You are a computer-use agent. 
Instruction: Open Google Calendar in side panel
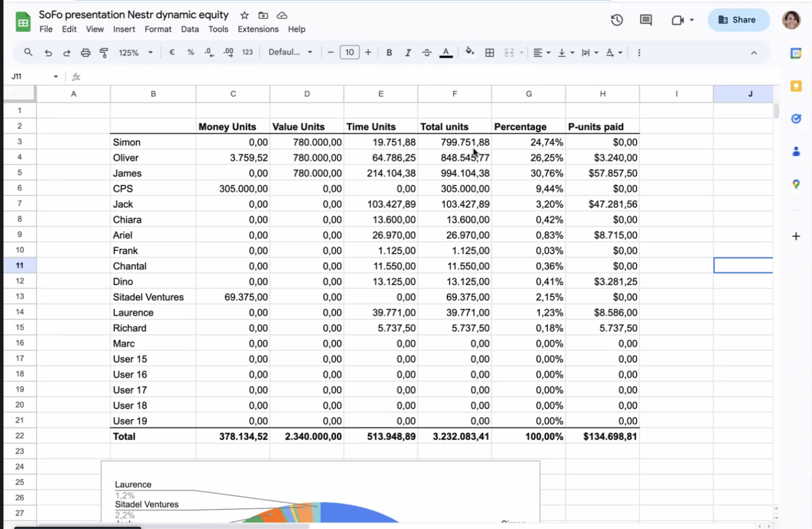[796, 53]
